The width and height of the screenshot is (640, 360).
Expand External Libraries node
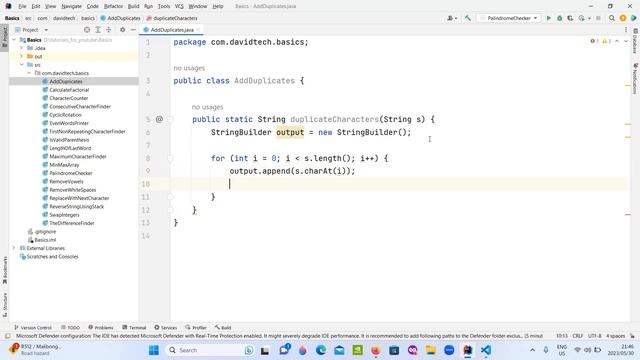(x=14, y=248)
